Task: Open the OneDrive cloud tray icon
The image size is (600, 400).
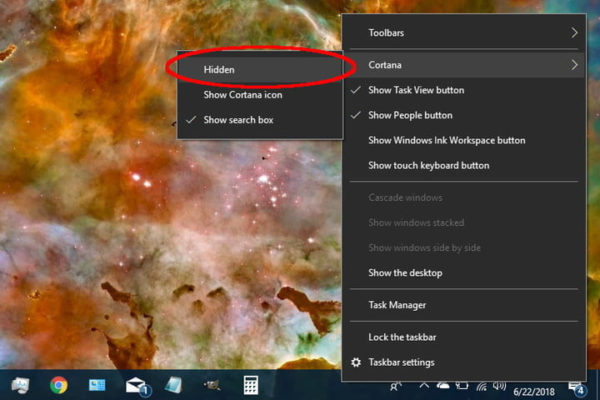Action: click(443, 385)
